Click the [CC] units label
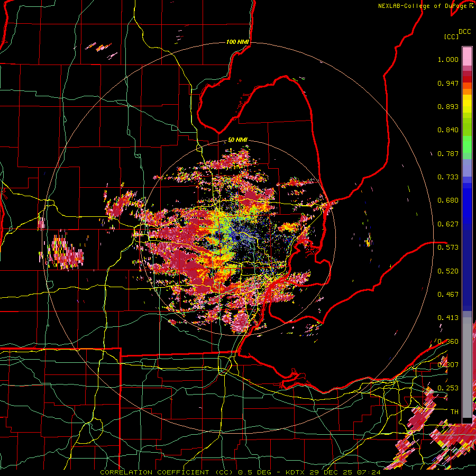This screenshot has height=476, width=476. [451, 36]
